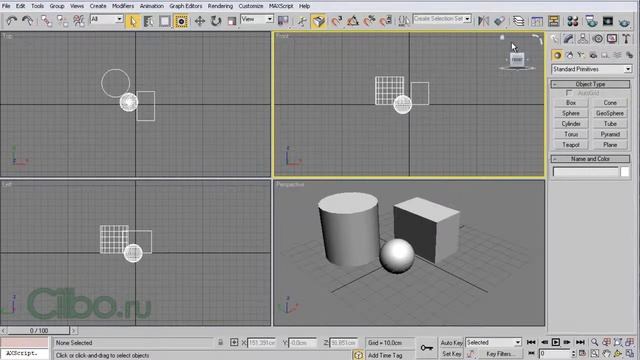Toggle the selection lock padlock icon
The image size is (640, 360).
tap(220, 342)
